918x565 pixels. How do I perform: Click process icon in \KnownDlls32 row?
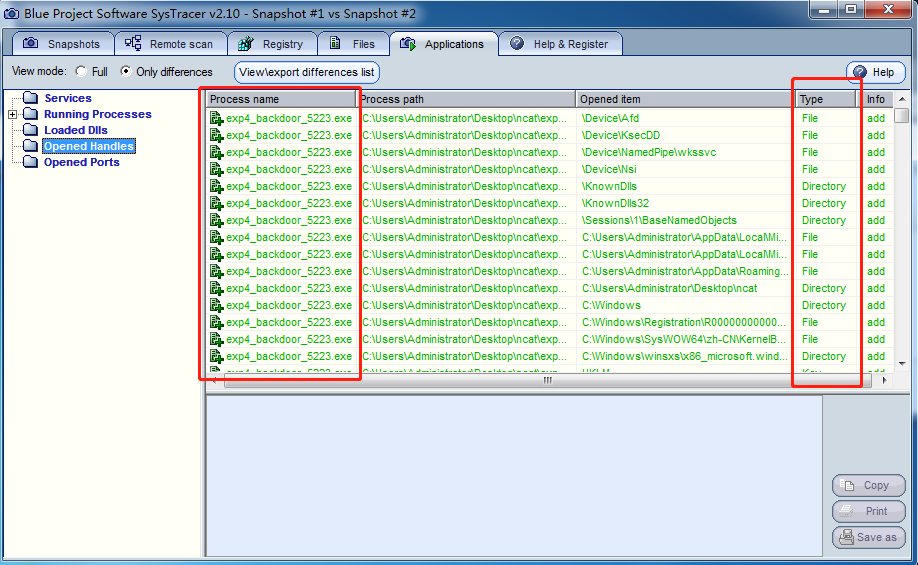pyautogui.click(x=217, y=203)
